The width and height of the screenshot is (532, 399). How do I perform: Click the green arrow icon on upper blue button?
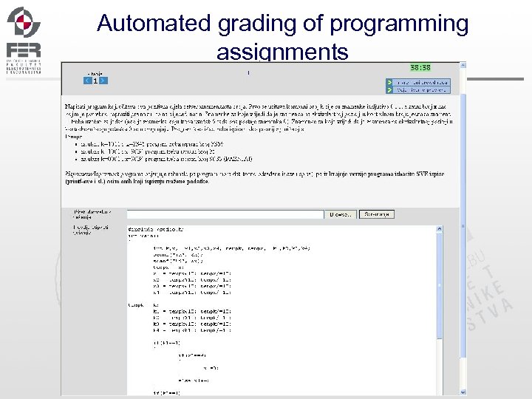pos(389,83)
